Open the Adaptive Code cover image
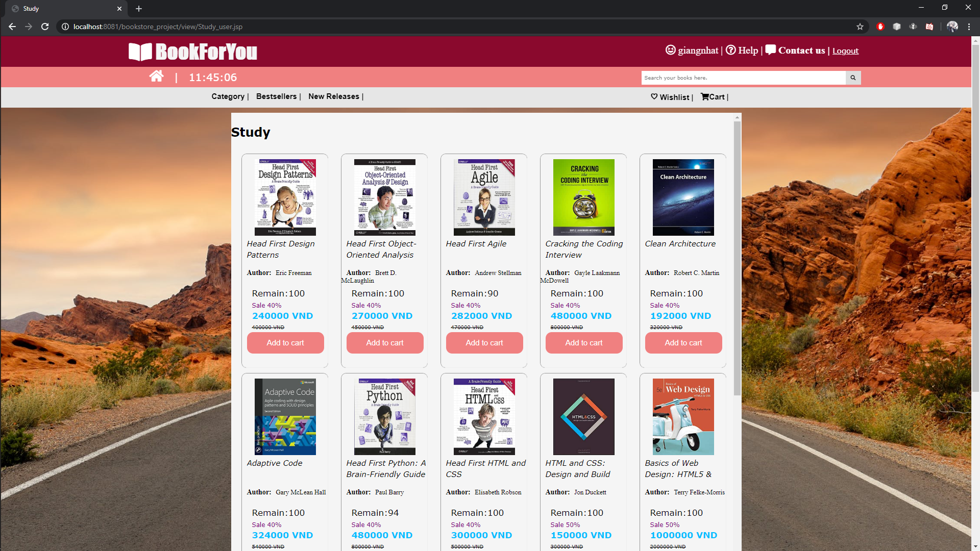Image resolution: width=980 pixels, height=551 pixels. (x=285, y=417)
